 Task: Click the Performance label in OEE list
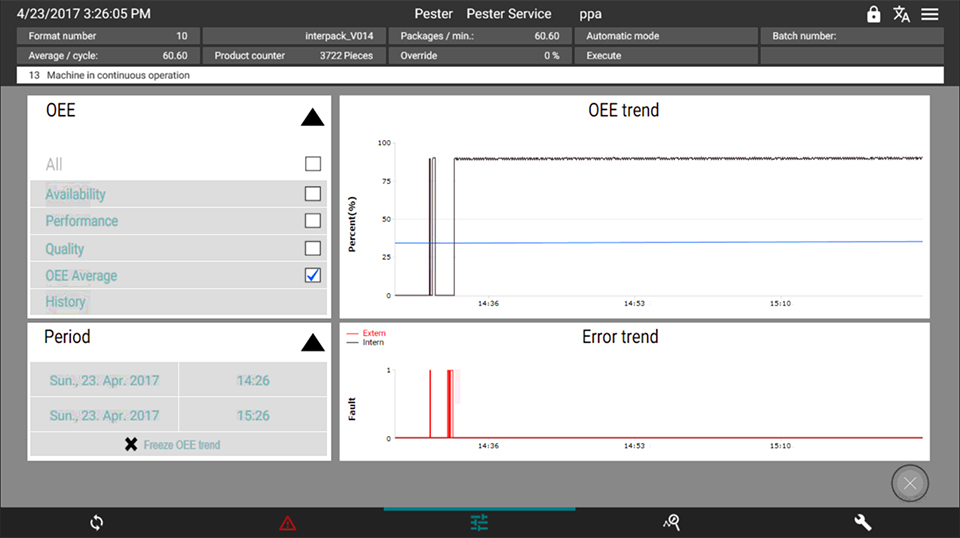point(82,221)
